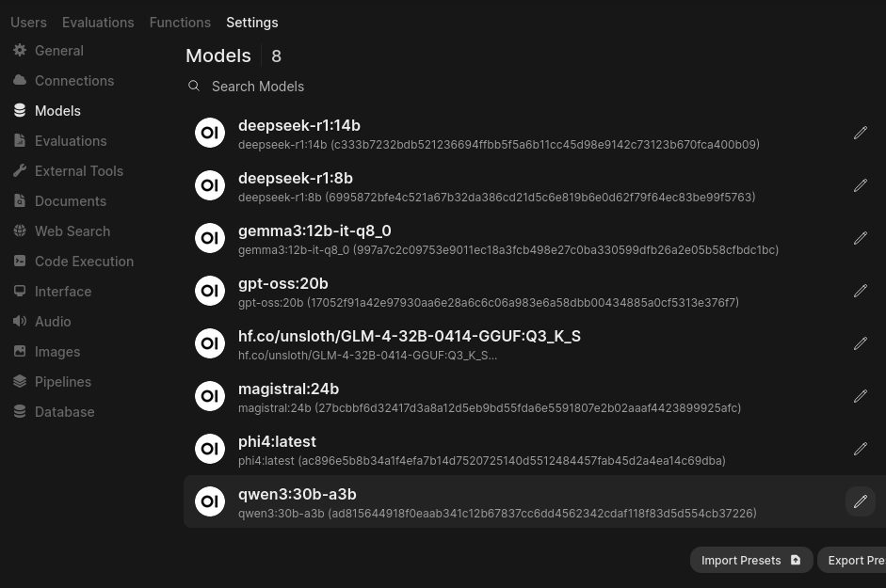886x588 pixels.
Task: Open the Documents settings section
Action: pos(71,200)
